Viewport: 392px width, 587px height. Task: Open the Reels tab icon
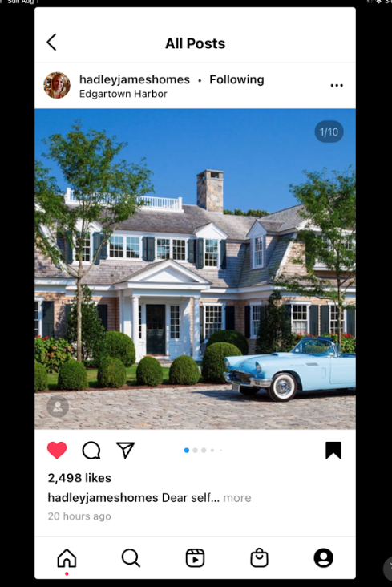[195, 558]
